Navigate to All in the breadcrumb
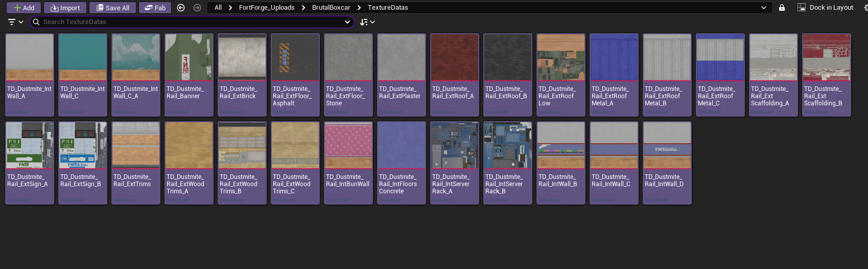868x269 pixels. 218,8
